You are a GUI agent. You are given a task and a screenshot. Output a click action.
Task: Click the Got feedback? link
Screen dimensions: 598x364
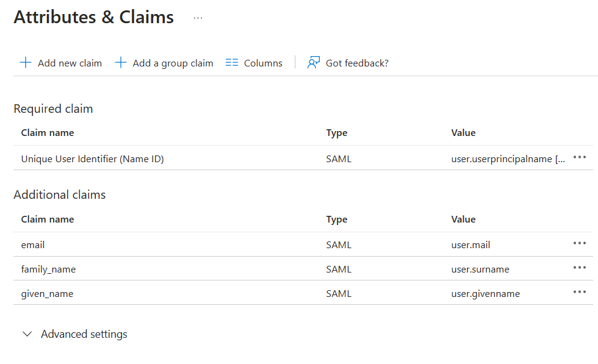coord(357,63)
